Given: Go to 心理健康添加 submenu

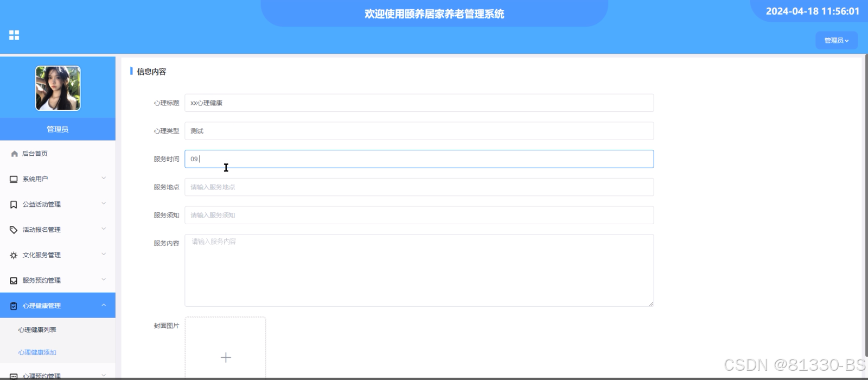Looking at the screenshot, I should (x=37, y=352).
